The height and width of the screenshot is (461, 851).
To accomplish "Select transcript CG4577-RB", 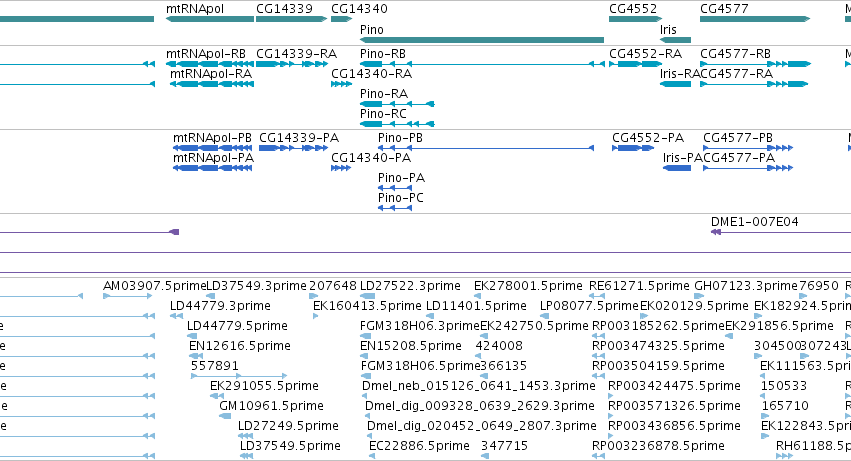I will point(735,54).
